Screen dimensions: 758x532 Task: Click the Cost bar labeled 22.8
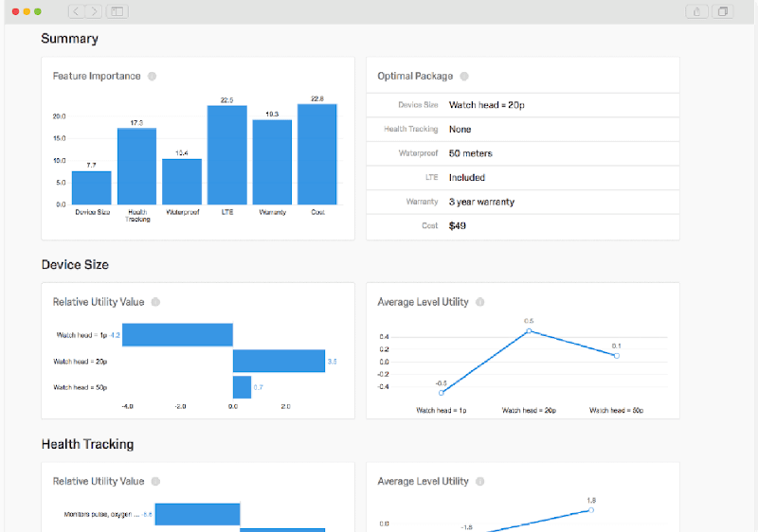(317, 154)
